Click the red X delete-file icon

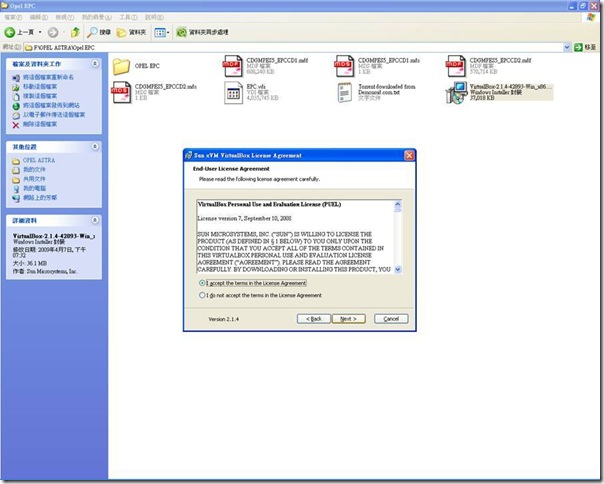16,125
